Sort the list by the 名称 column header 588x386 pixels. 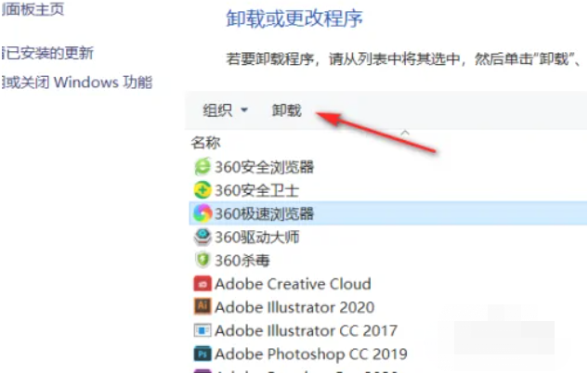(205, 143)
